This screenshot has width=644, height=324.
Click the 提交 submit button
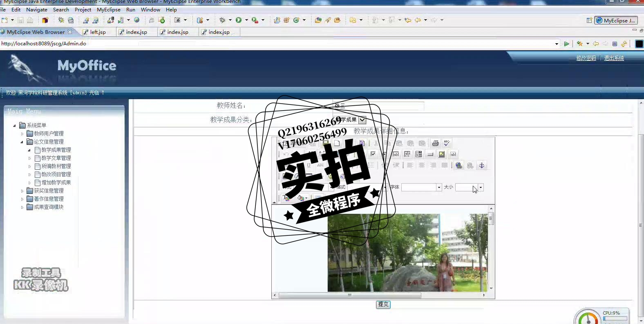tap(383, 304)
